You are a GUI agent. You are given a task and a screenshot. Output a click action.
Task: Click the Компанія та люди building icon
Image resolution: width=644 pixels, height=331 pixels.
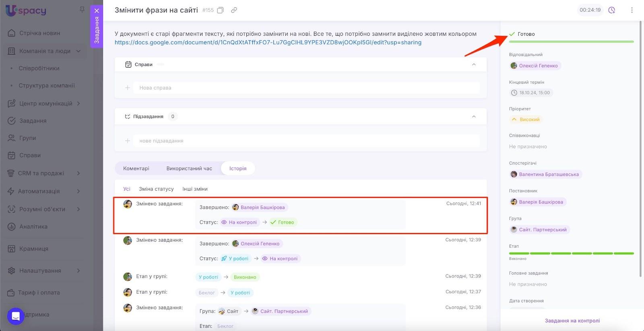[x=12, y=51]
